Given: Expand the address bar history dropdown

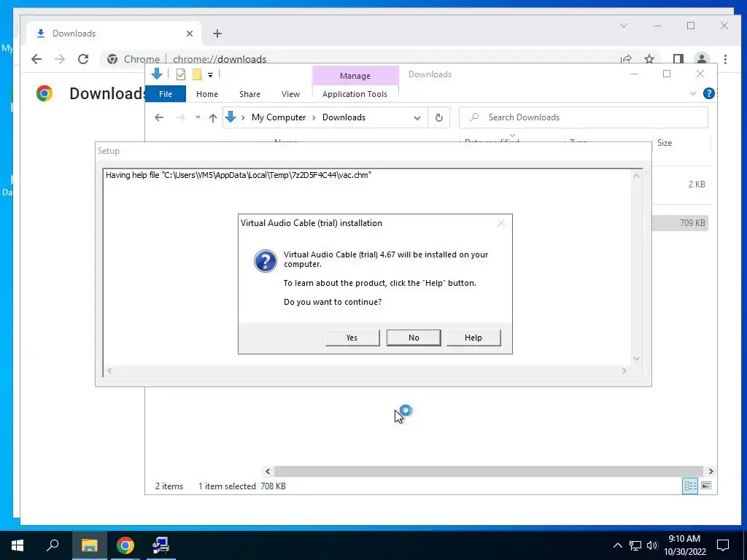Looking at the screenshot, I should pos(417,117).
